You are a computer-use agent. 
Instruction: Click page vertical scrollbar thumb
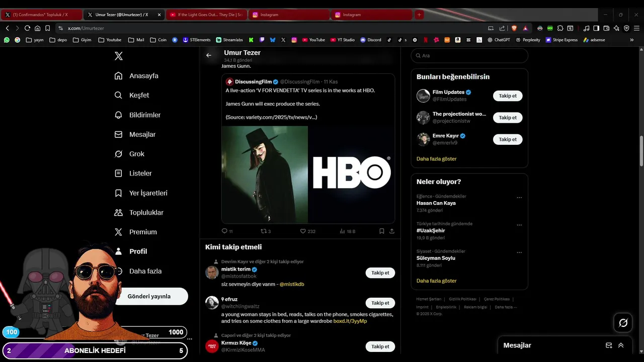click(641, 151)
